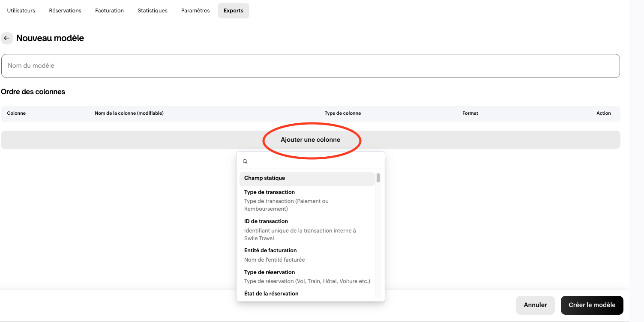Click the back arrow icon
Viewport: 644px width, 322px height.
point(7,38)
